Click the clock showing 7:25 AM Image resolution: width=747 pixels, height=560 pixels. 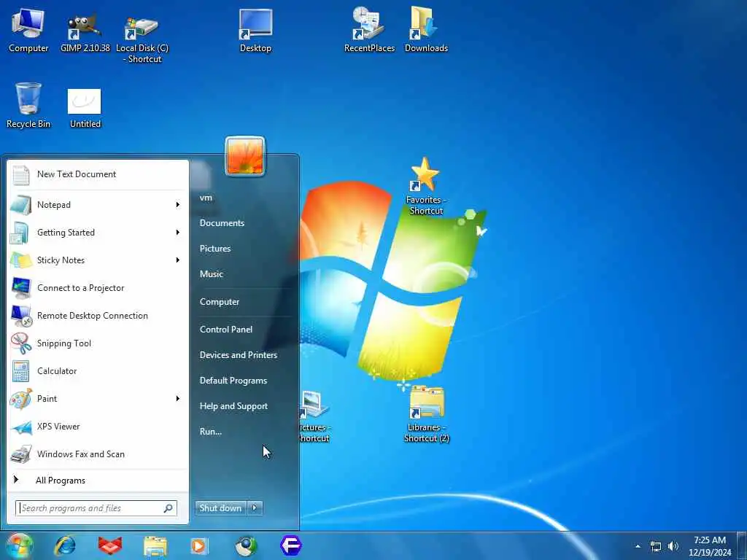coord(710,546)
